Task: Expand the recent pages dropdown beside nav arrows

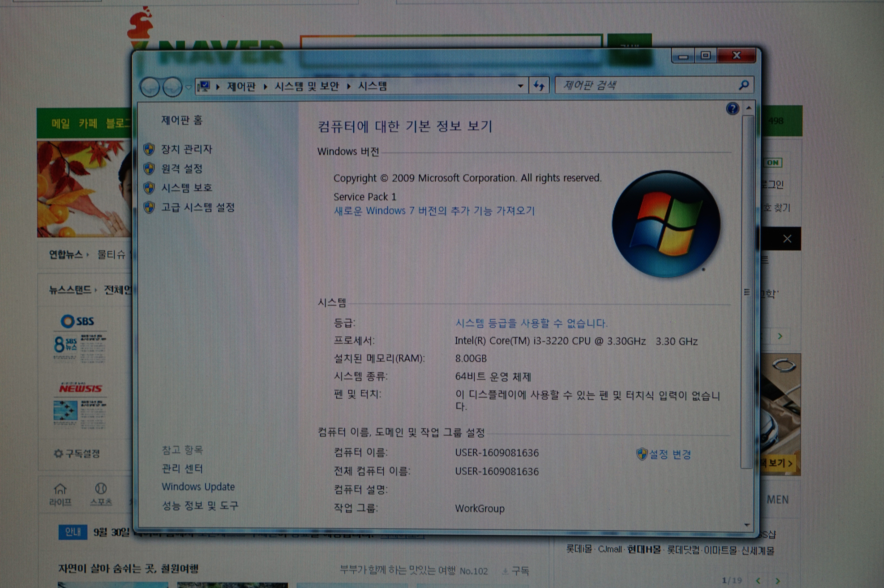Action: pyautogui.click(x=188, y=87)
